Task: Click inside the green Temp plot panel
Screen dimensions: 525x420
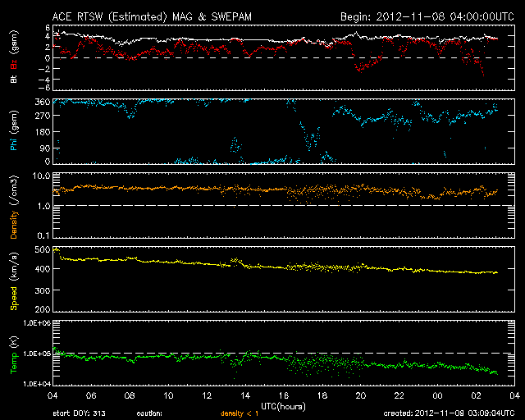Action: tap(284, 353)
